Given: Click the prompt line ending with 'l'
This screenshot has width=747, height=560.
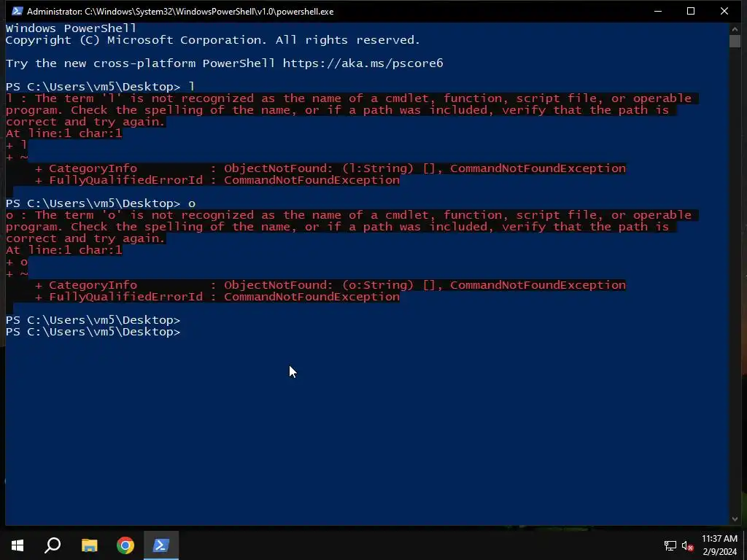Looking at the screenshot, I should (x=100, y=87).
